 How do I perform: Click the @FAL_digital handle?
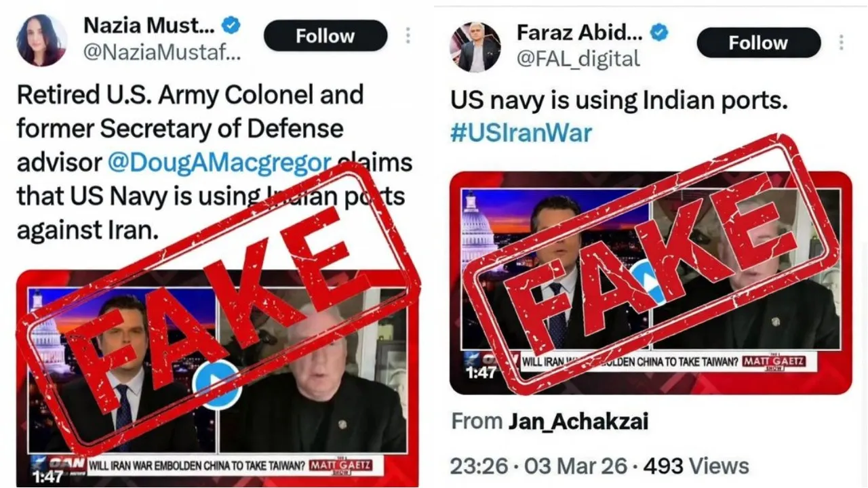578,60
